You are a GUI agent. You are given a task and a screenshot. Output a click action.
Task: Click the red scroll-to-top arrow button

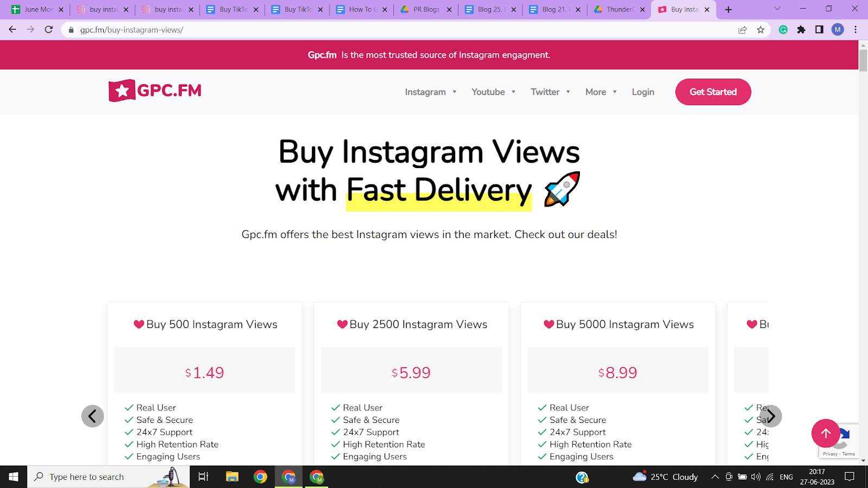[x=826, y=433]
